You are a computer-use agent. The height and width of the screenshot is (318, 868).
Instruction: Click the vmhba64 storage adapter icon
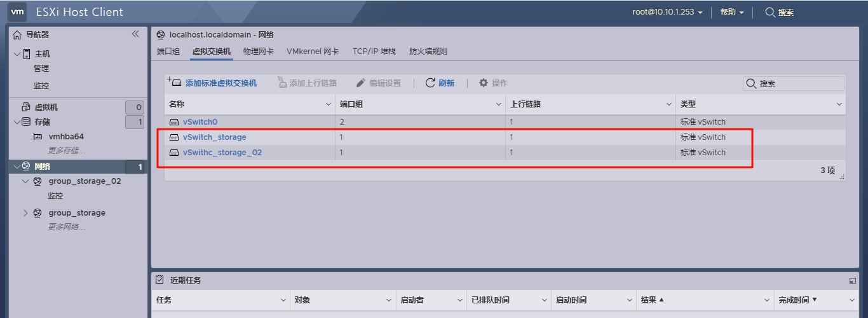37,137
